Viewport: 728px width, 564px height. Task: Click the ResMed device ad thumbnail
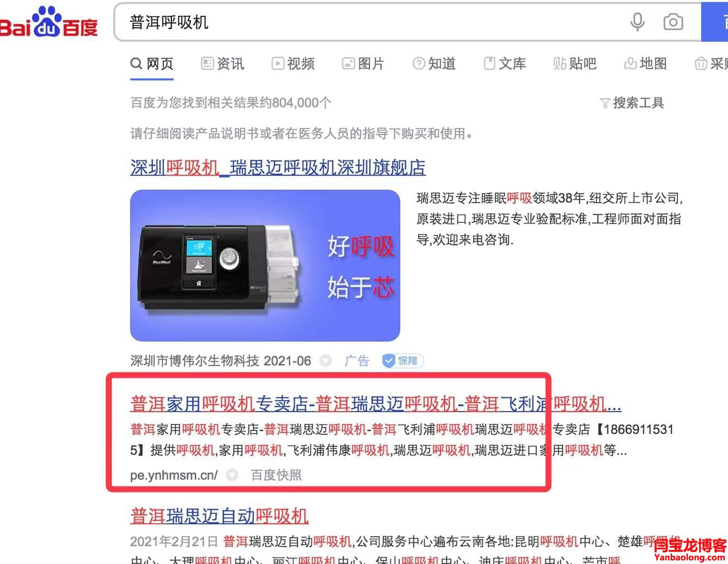click(265, 265)
